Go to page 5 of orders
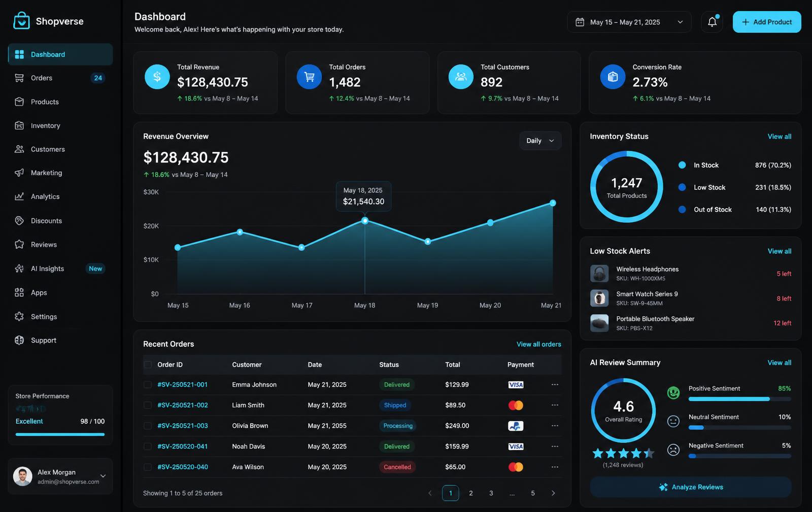 coord(532,493)
